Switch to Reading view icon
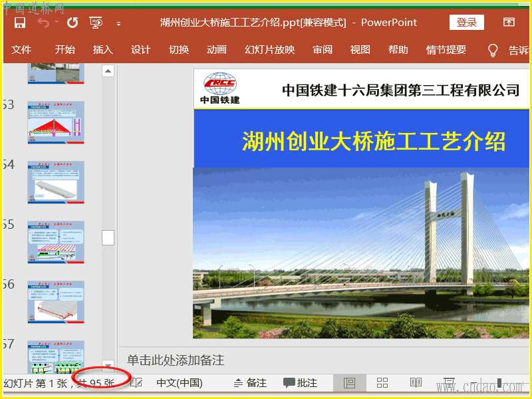This screenshot has width=532, height=399. [x=416, y=383]
